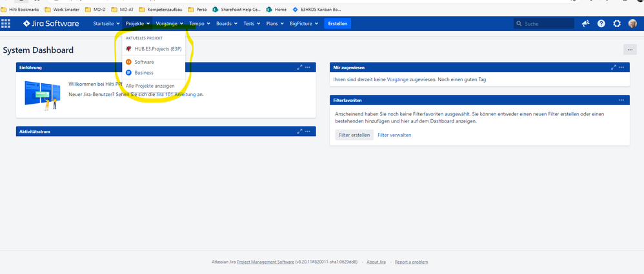Image resolution: width=644 pixels, height=274 pixels.
Task: Open Filterfavoriten gadget options menu
Action: tap(622, 100)
